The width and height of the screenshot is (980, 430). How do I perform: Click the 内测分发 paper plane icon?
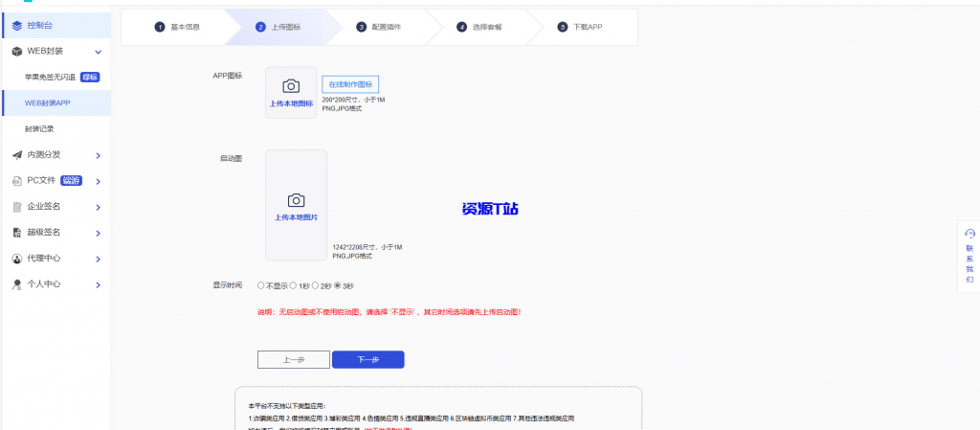17,154
